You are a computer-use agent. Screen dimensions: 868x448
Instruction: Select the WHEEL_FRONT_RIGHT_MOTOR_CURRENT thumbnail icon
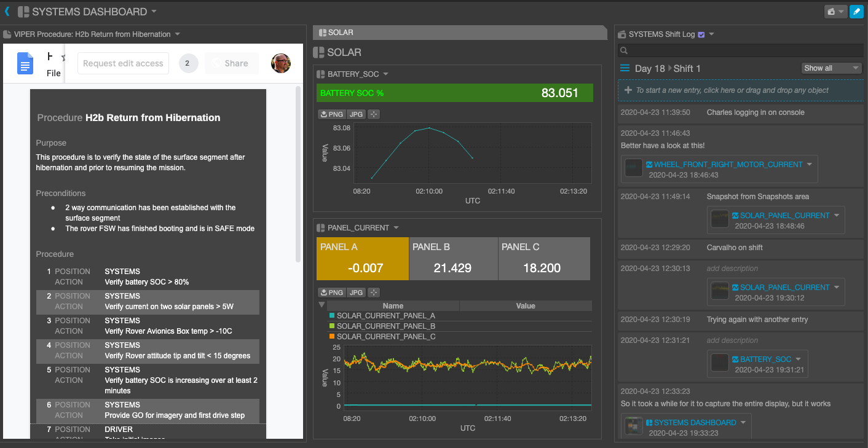pos(633,167)
